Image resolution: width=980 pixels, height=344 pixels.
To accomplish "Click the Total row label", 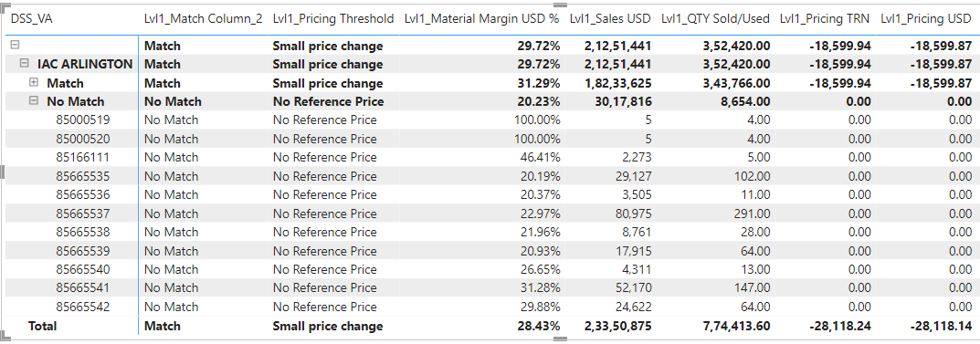I will [42, 326].
